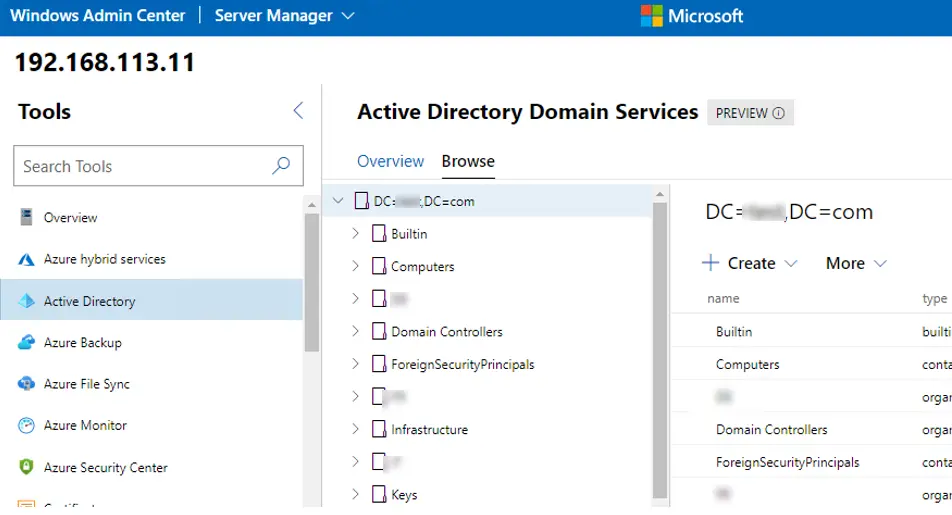Expand the Keys tree node
The image size is (952, 515).
pos(356,494)
